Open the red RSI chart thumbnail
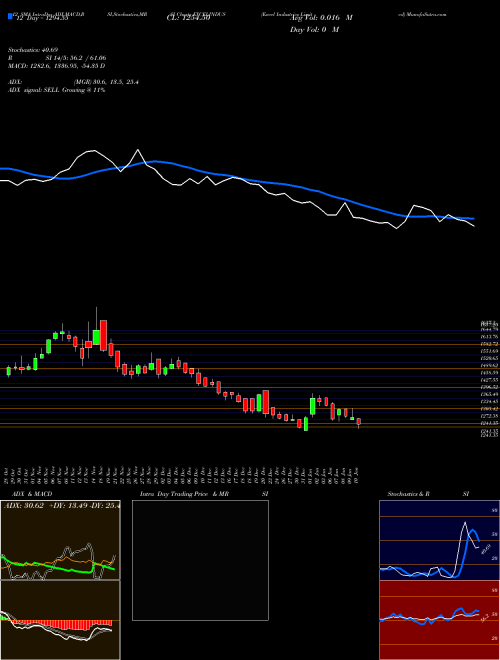The width and height of the screenshot is (500, 660). pos(439,620)
